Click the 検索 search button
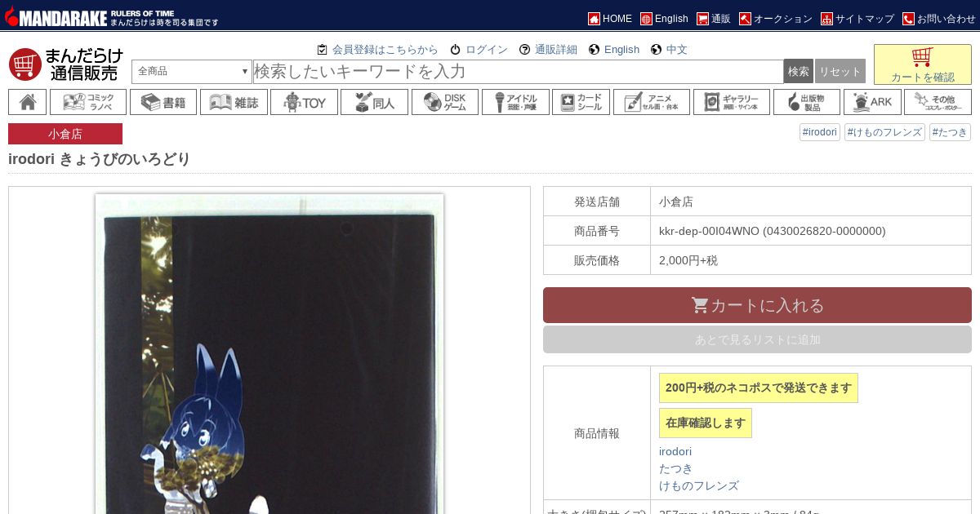Viewport: 980px width, 514px height. click(x=799, y=71)
